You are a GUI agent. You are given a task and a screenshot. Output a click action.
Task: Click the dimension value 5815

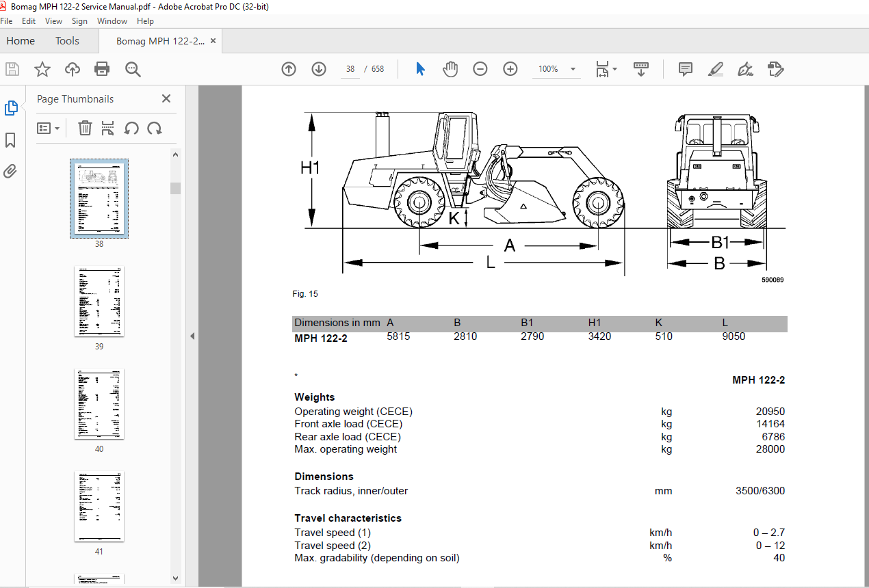click(x=398, y=336)
